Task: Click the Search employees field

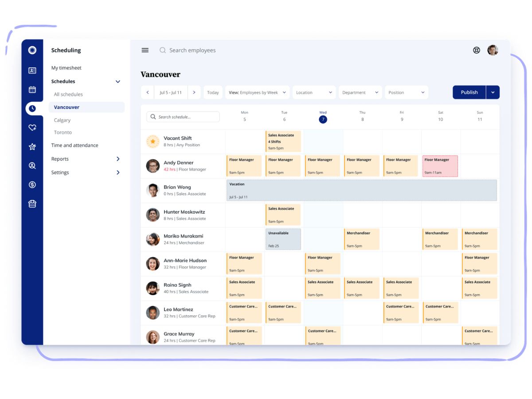Action: tap(192, 50)
